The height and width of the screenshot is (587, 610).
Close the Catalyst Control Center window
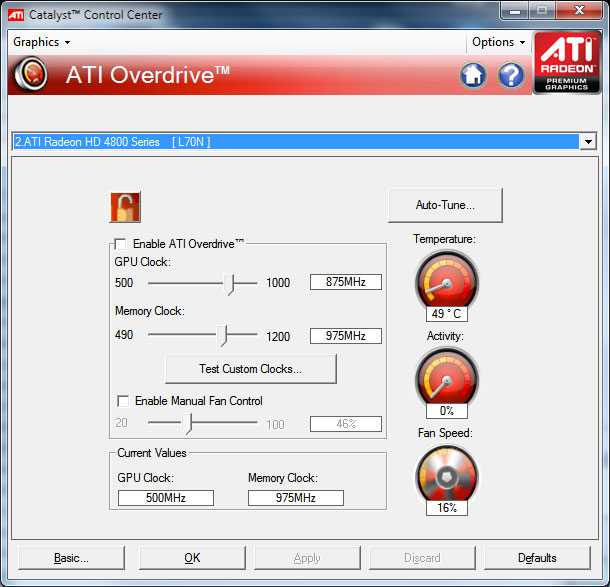[x=579, y=11]
